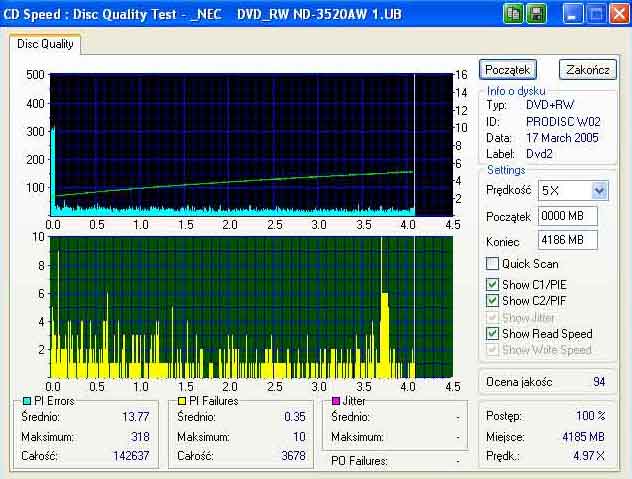Click the Początek 0000 MB field
Screen dimensions: 632x479
point(568,216)
